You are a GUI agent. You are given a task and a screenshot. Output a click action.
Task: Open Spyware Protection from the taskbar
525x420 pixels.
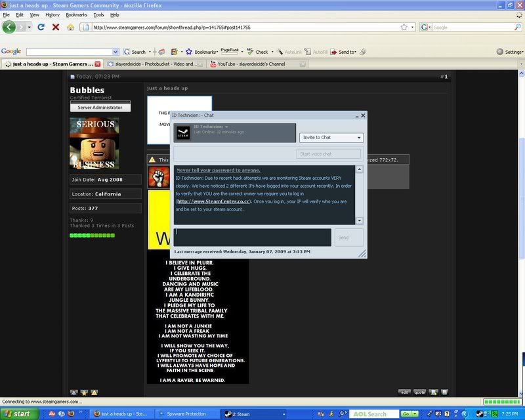coord(186,414)
